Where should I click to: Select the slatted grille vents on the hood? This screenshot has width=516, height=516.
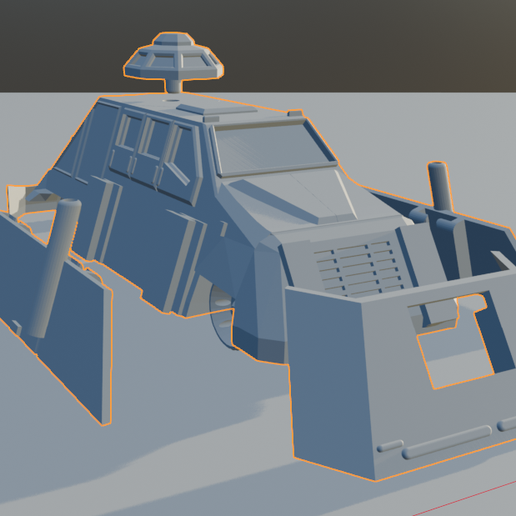click(358, 268)
